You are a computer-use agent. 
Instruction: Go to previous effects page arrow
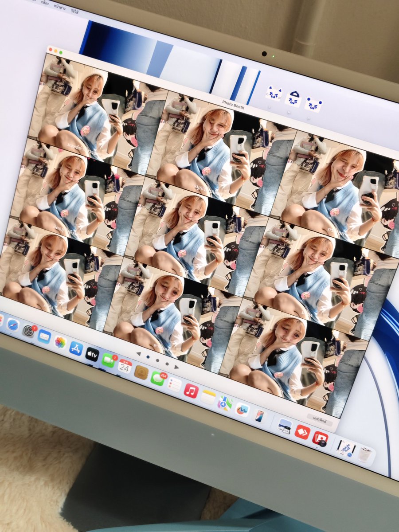[139, 354]
